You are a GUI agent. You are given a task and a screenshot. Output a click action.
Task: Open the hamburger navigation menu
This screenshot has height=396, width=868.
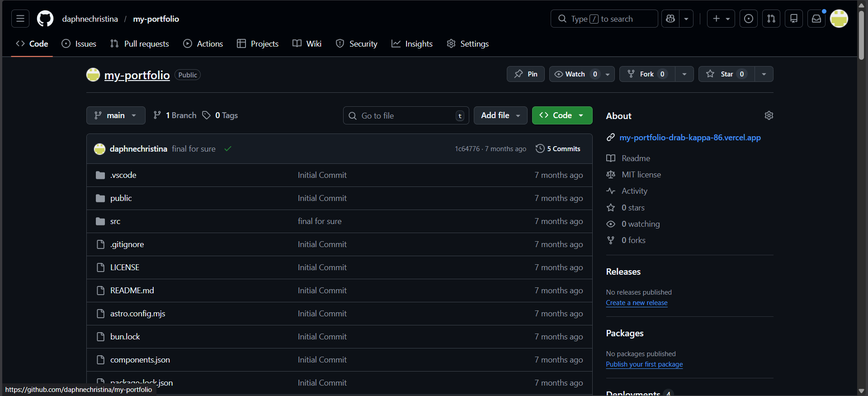tap(20, 19)
